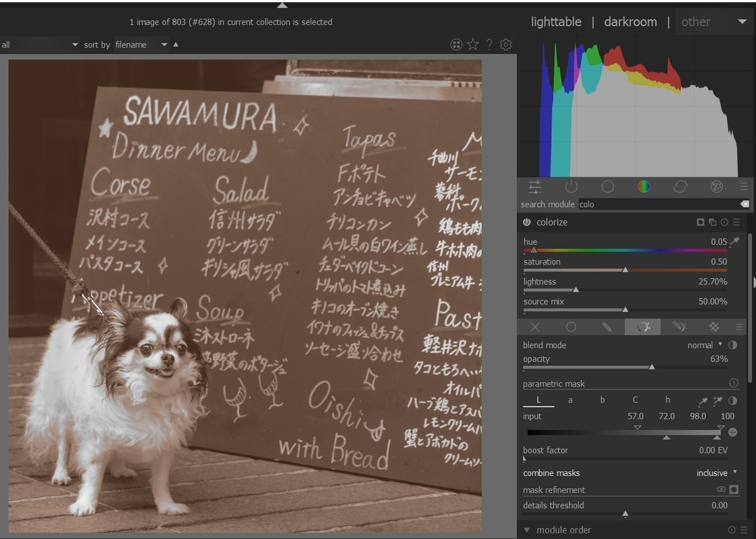Image resolution: width=756 pixels, height=539 pixels.
Task: Switch blending off with the X icon
Action: pyautogui.click(x=535, y=327)
